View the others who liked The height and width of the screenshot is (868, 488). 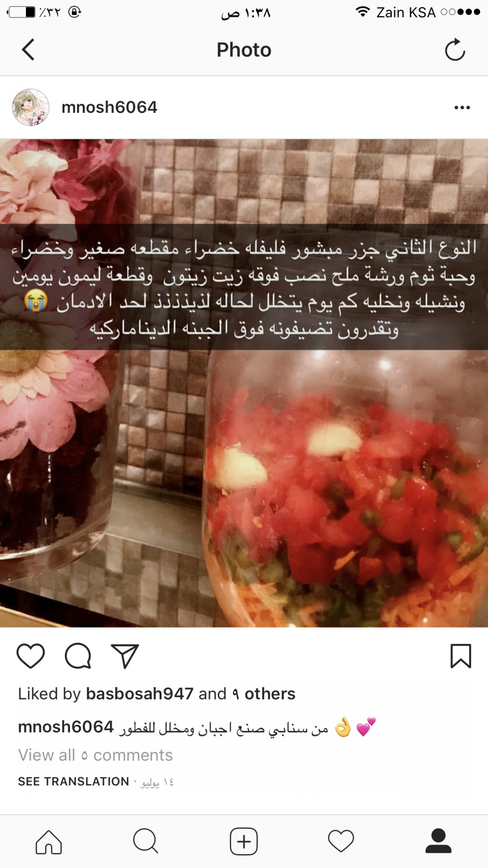pos(264,694)
